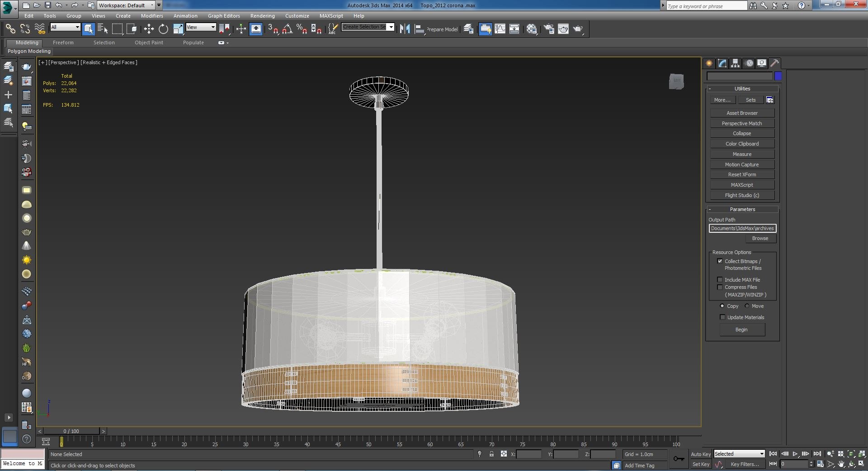Open the Schematic View

click(x=514, y=29)
